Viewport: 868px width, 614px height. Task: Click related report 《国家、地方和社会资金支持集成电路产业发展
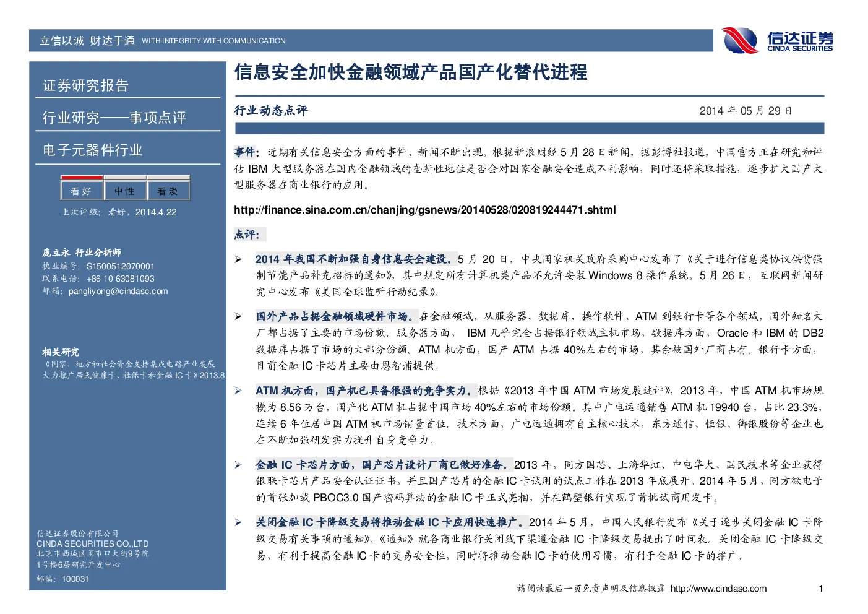click(x=129, y=364)
